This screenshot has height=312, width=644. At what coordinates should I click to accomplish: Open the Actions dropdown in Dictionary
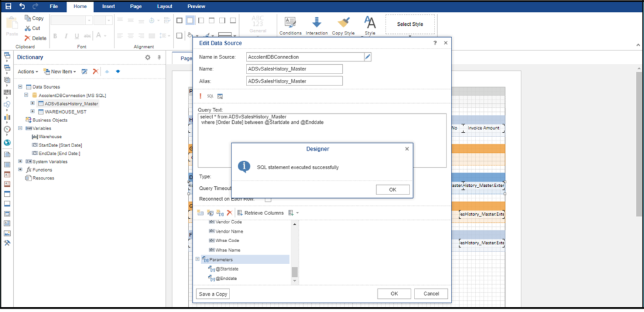coord(28,72)
